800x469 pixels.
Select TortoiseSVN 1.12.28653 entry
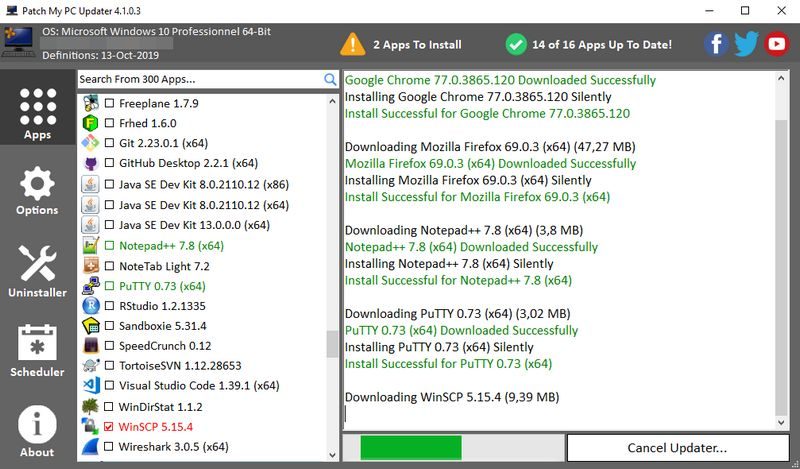point(180,365)
